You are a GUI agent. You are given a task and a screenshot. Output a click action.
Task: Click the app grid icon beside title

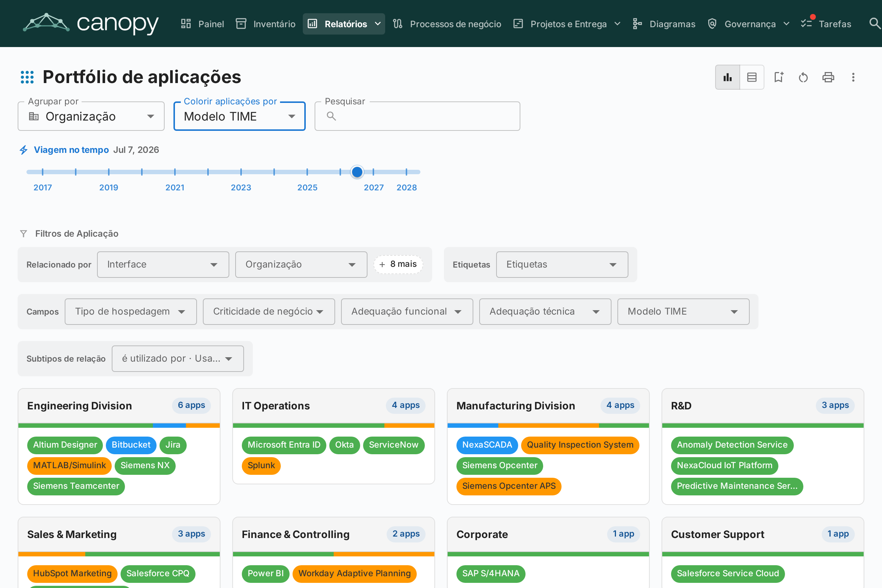pyautogui.click(x=27, y=77)
